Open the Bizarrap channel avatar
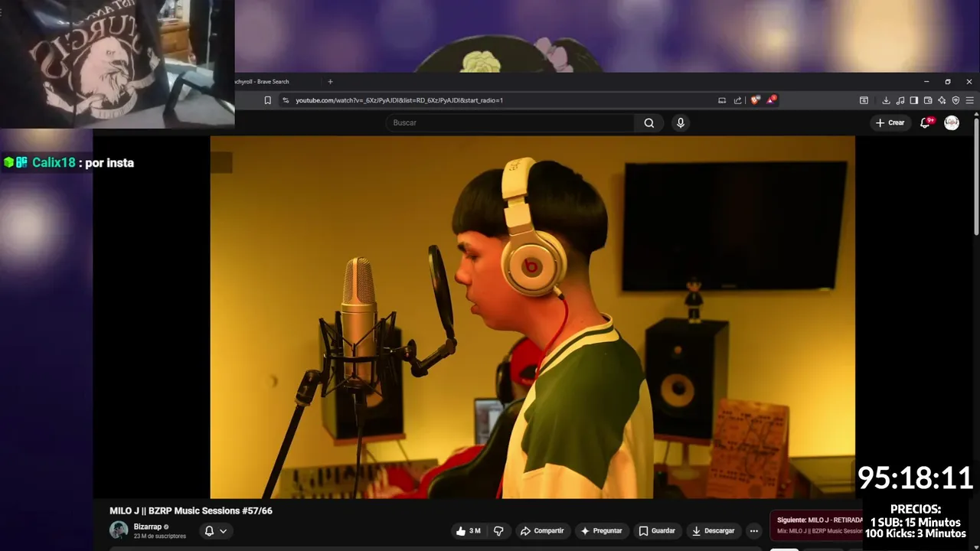Viewport: 980px width, 551px height. click(119, 530)
